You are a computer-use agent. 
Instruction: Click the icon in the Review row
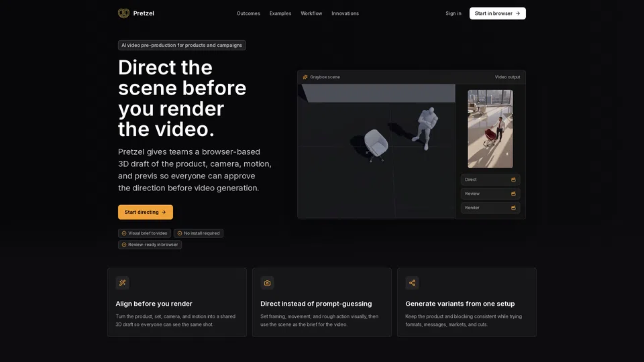coord(513,194)
